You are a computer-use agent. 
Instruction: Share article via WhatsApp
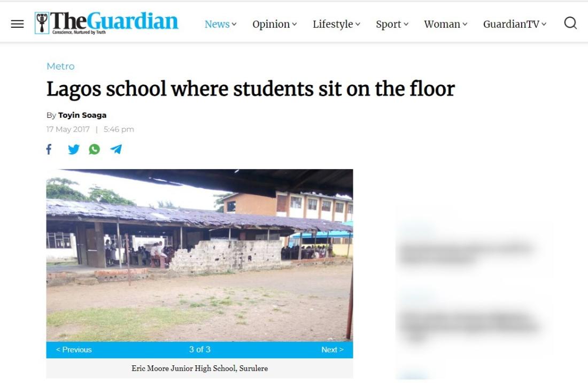[95, 149]
